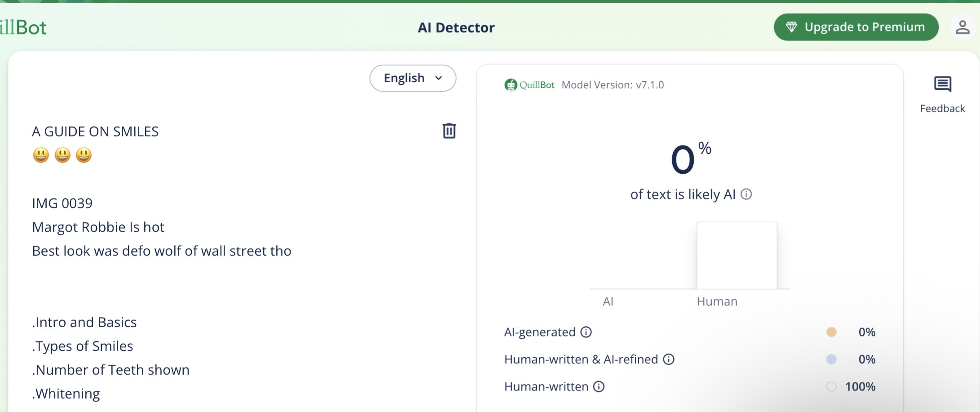The width and height of the screenshot is (980, 412).
Task: Show info for 'of text is likely AI'
Action: [746, 194]
